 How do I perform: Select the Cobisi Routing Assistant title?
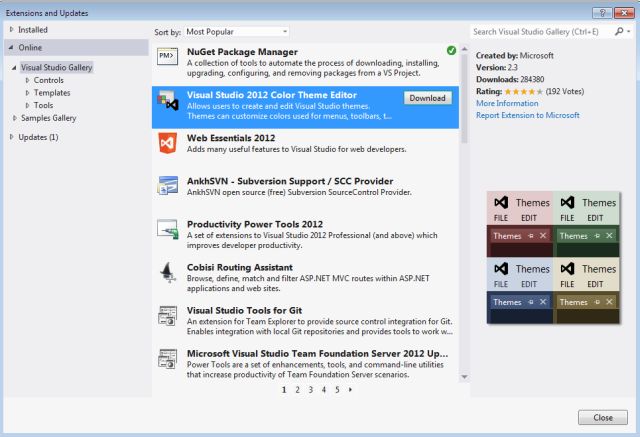pos(240,267)
